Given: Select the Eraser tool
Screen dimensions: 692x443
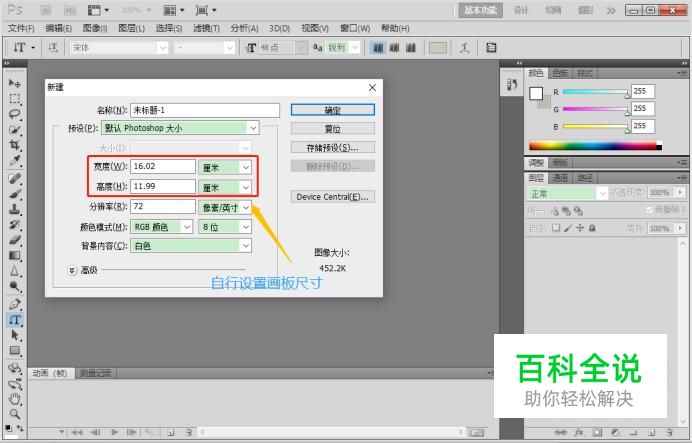Looking at the screenshot, I should pyautogui.click(x=15, y=240).
